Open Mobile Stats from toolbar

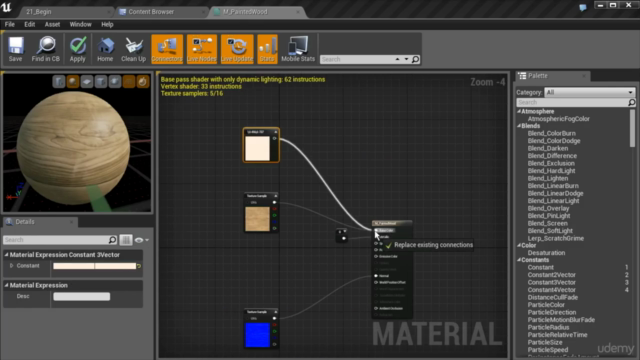coord(298,49)
